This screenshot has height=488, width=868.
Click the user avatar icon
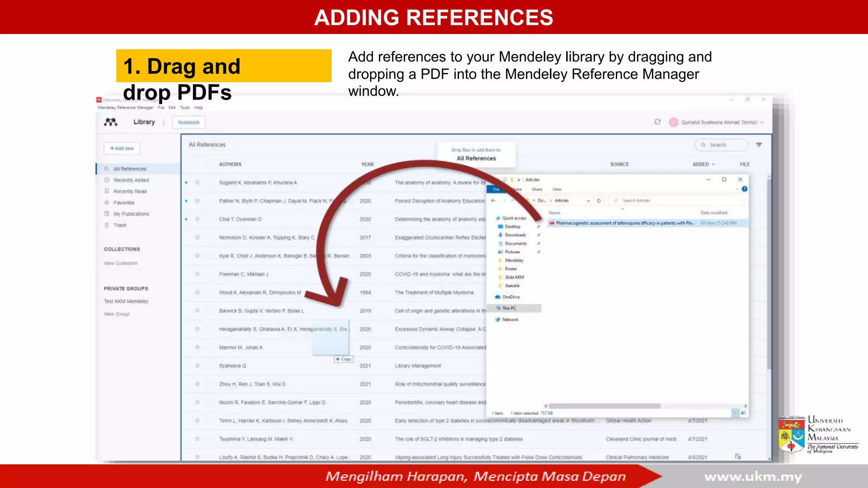click(x=673, y=122)
